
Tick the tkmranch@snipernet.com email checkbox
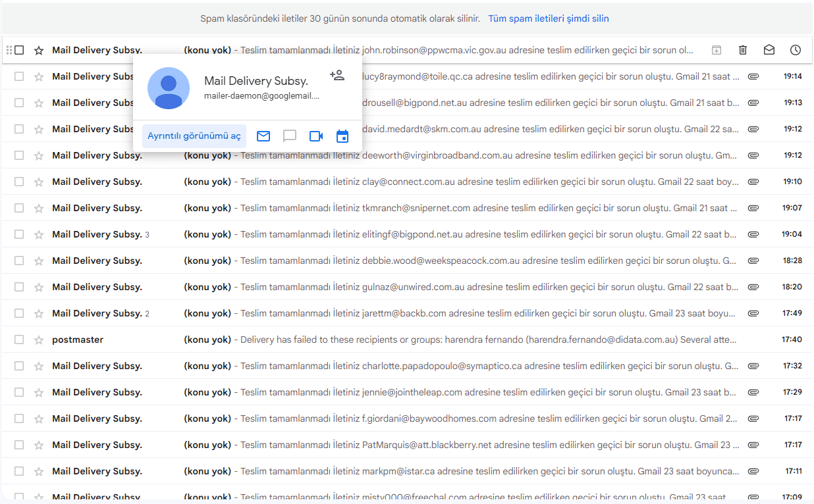(19, 208)
